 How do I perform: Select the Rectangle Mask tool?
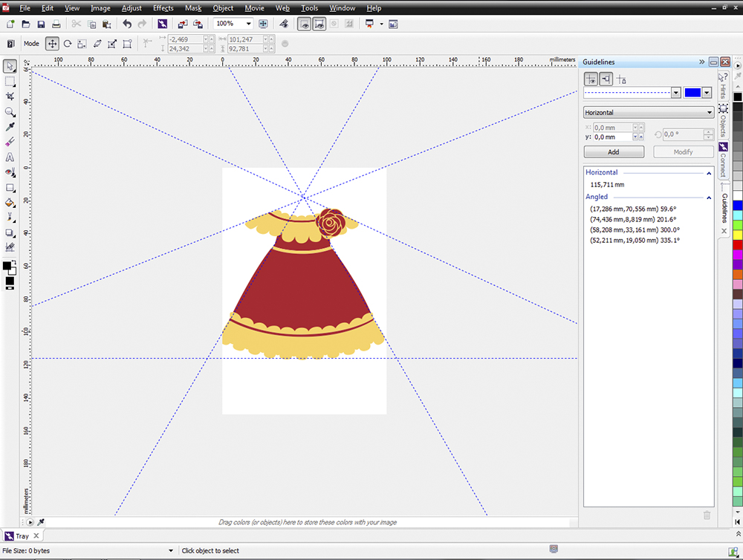coord(10,82)
